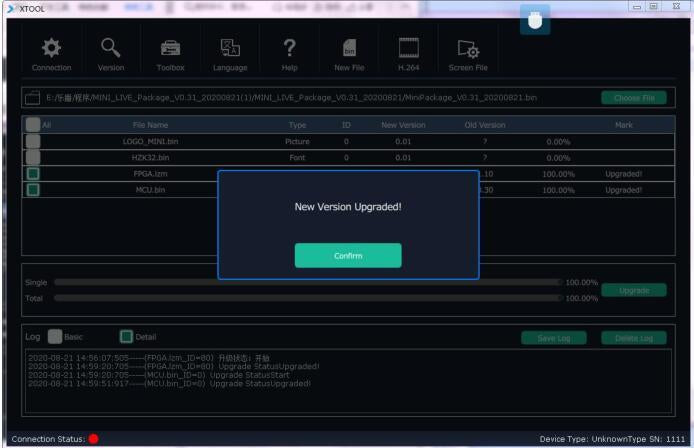
Task: Click Upgraded! mark in MCU.bin row
Action: 624,190
